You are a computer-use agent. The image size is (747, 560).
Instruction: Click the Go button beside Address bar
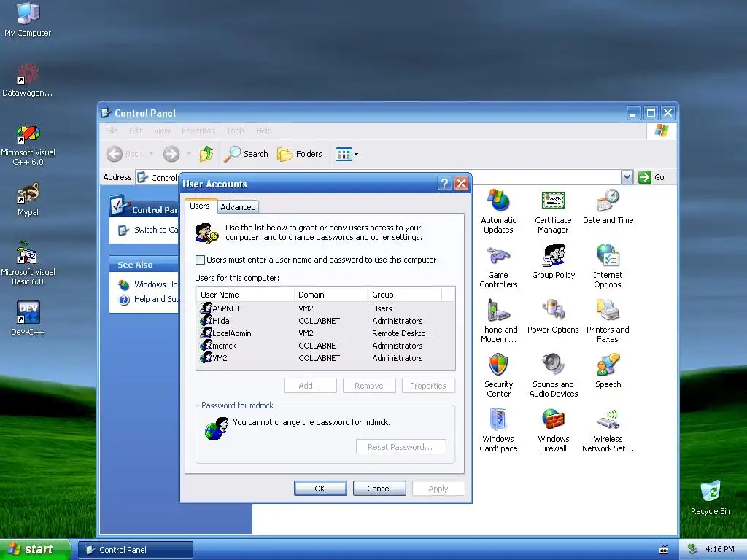point(651,178)
